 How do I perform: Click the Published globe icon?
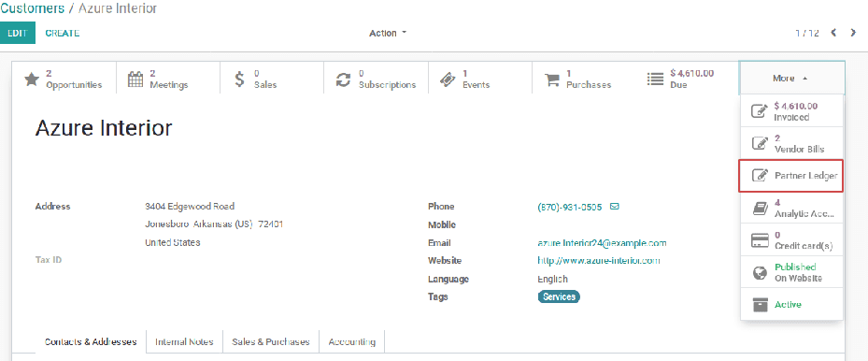[x=760, y=272]
